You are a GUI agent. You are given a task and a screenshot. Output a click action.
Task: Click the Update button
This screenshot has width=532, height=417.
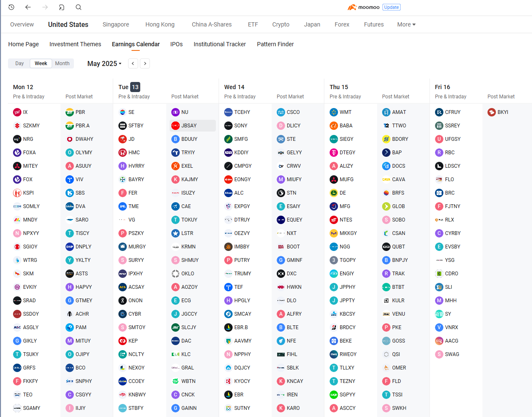point(392,7)
